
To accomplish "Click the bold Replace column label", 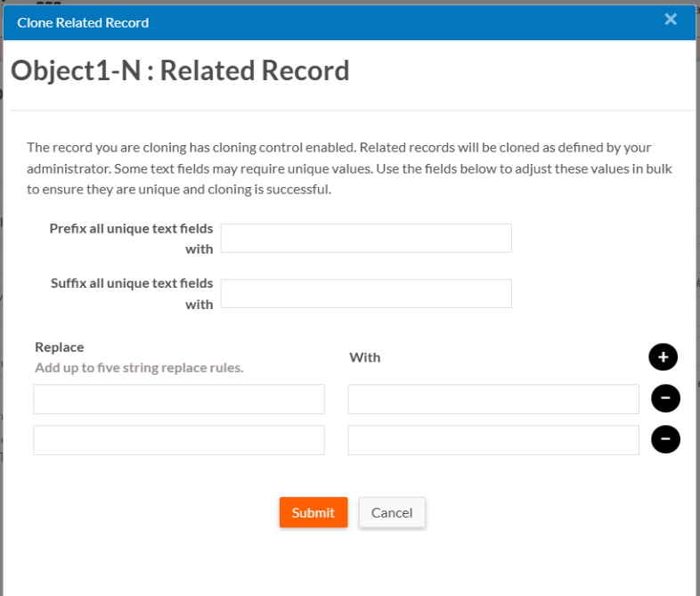I will (x=60, y=347).
